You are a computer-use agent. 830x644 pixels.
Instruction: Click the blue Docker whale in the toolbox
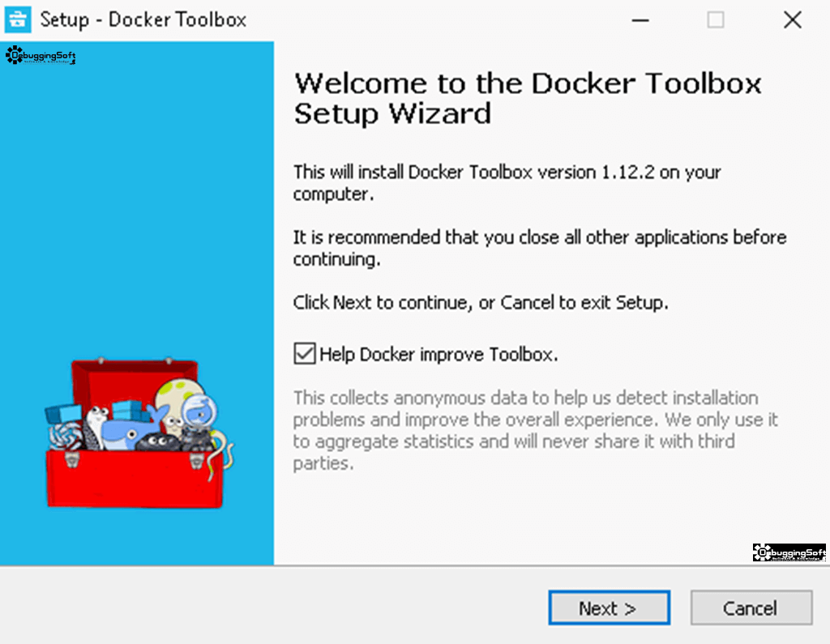point(130,429)
